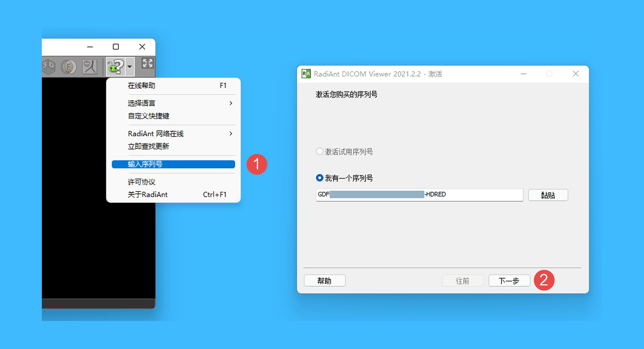This screenshot has height=349, width=644.
Task: Minimize the RadiAnt main window
Action: pyautogui.click(x=90, y=47)
